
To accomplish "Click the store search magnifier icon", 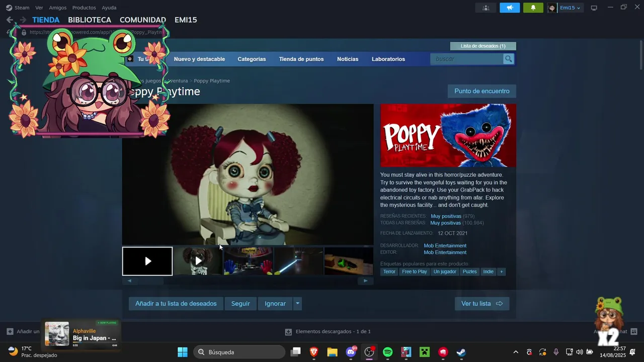I will [509, 59].
